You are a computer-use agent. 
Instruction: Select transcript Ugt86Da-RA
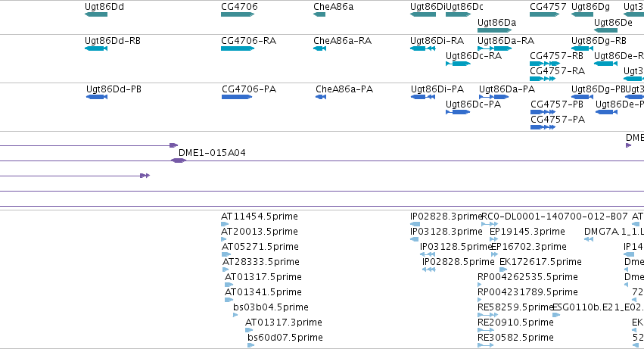coord(494,48)
